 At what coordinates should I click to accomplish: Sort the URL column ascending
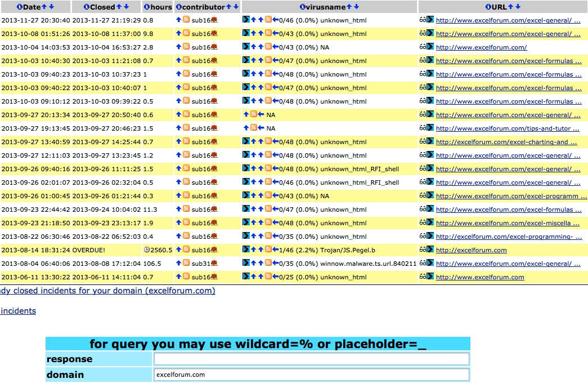(x=510, y=7)
